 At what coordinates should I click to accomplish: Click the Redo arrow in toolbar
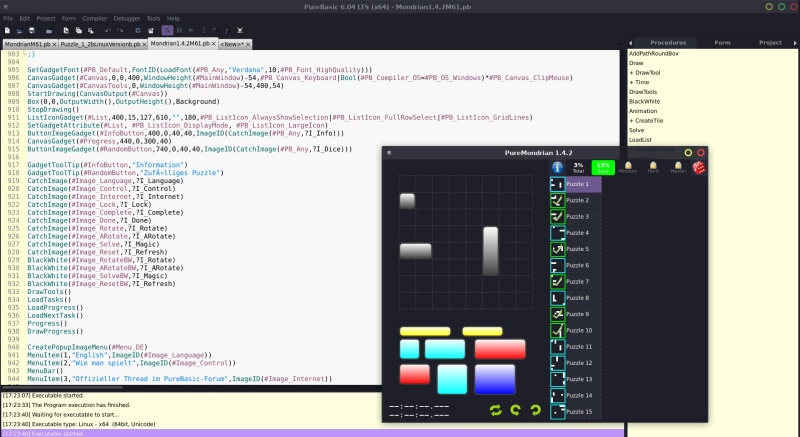pos(120,31)
